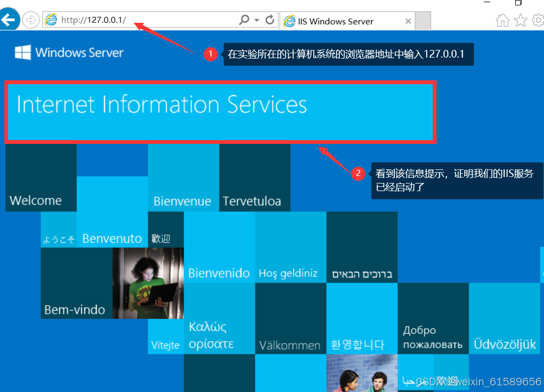Click the Internet Information Services banner
This screenshot has width=544, height=392.
tap(220, 112)
